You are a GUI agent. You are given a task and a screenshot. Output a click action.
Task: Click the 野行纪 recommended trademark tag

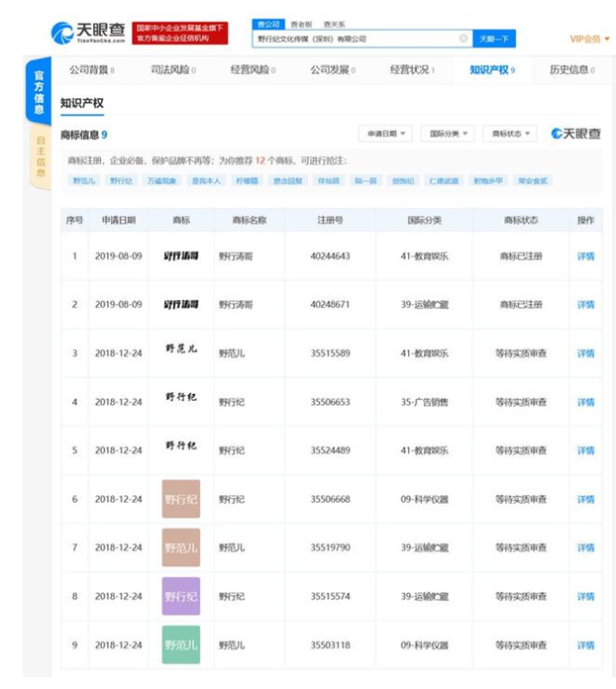[x=122, y=180]
